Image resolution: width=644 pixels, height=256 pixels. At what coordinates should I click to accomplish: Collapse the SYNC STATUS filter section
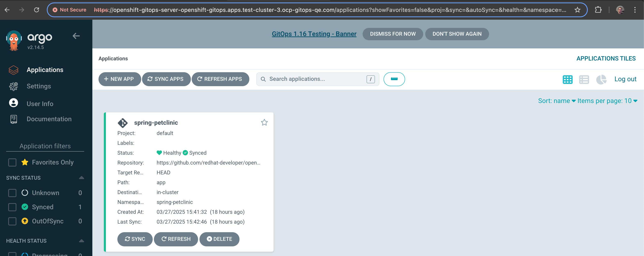81,178
